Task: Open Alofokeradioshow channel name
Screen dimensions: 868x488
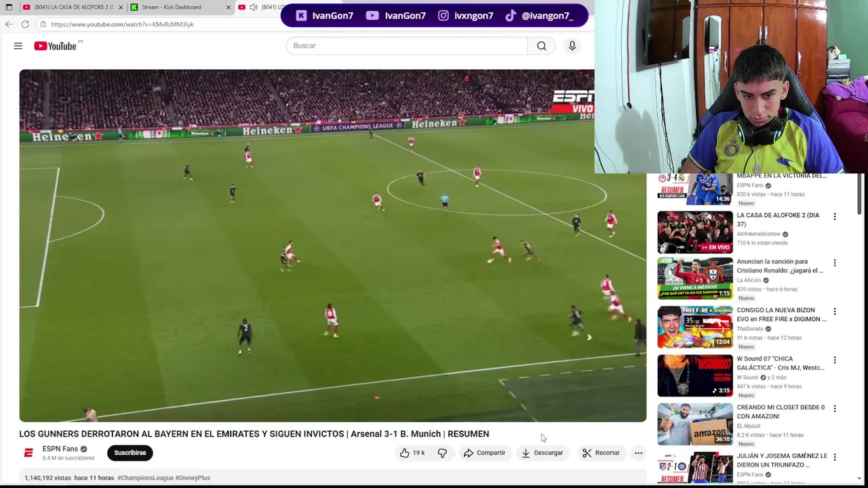Action: (x=758, y=235)
